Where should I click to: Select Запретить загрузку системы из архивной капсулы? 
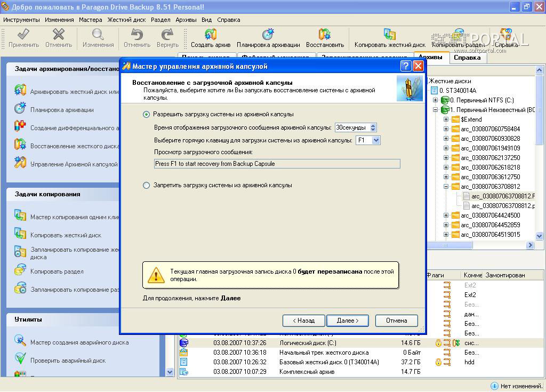tap(146, 186)
